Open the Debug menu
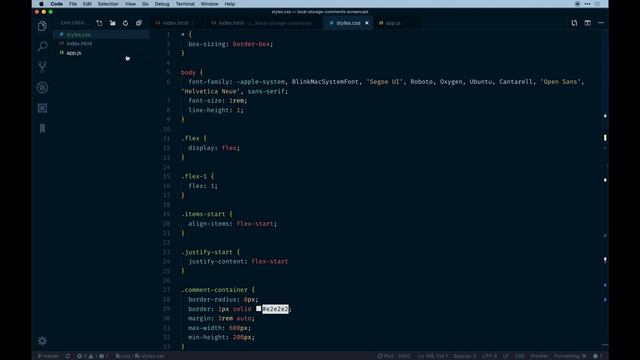This screenshot has height=360, width=640. click(162, 4)
